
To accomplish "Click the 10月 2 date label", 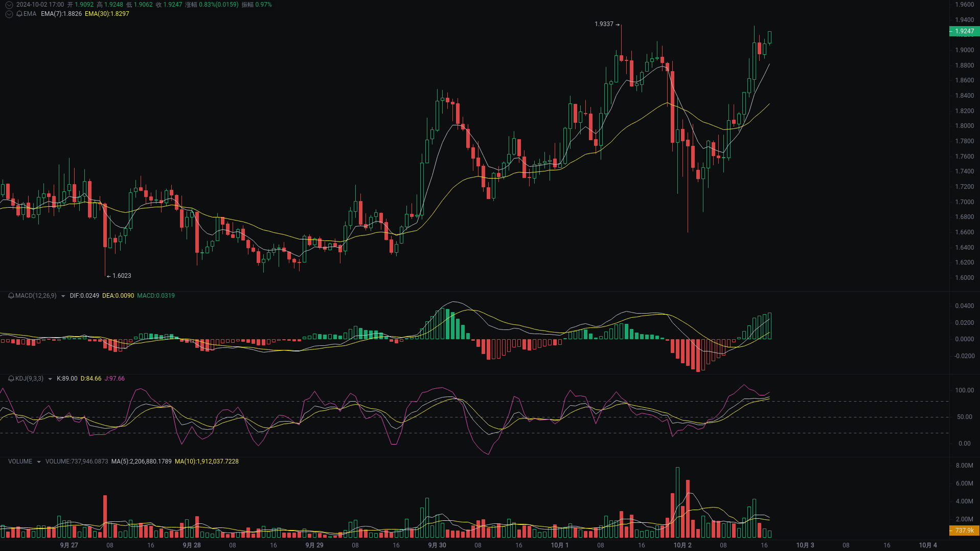I will (682, 545).
